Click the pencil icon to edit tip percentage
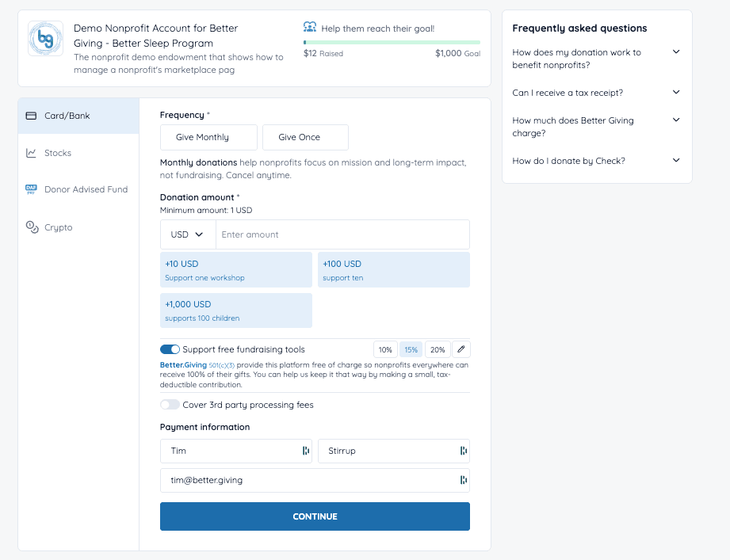Image resolution: width=730 pixels, height=560 pixels. (462, 349)
